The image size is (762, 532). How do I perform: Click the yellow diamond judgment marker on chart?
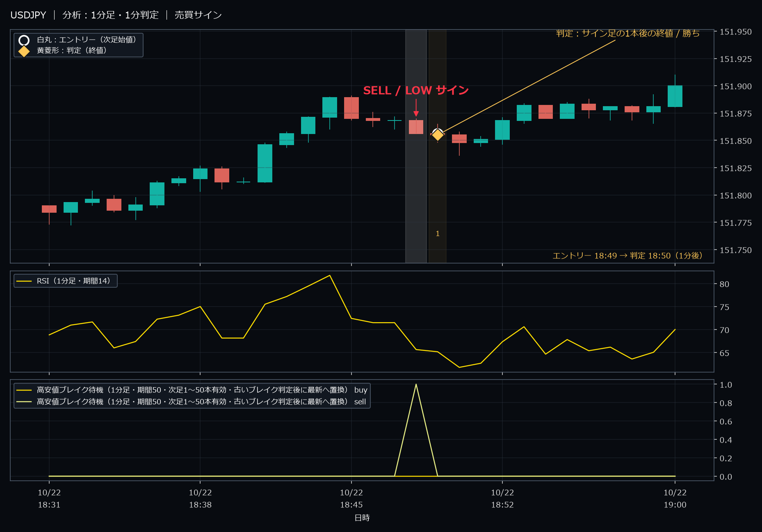438,134
